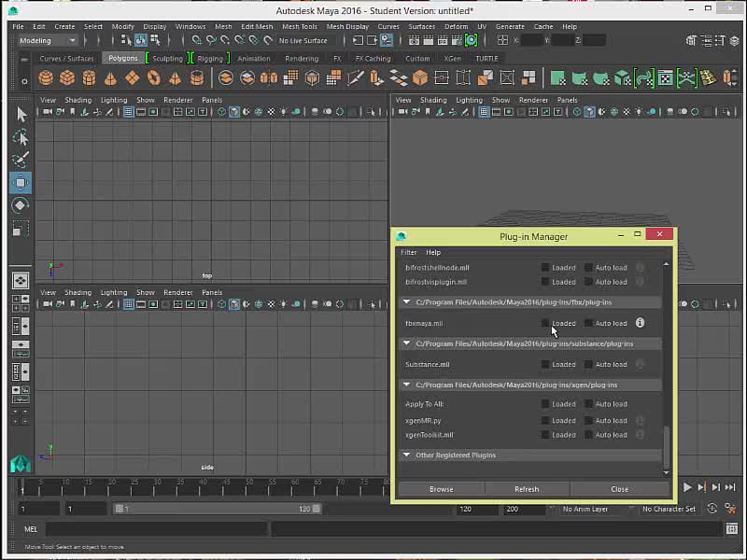The image size is (747, 560).
Task: Open the script editor icon
Action: (x=732, y=528)
